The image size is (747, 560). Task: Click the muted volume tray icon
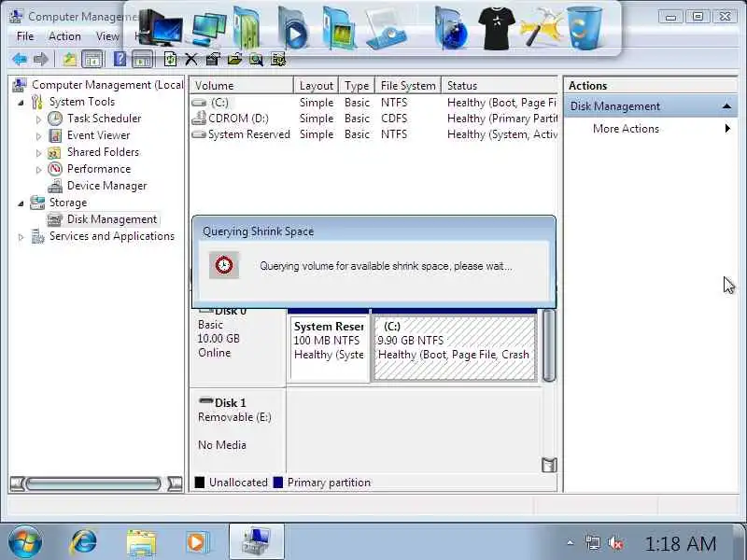[615, 543]
